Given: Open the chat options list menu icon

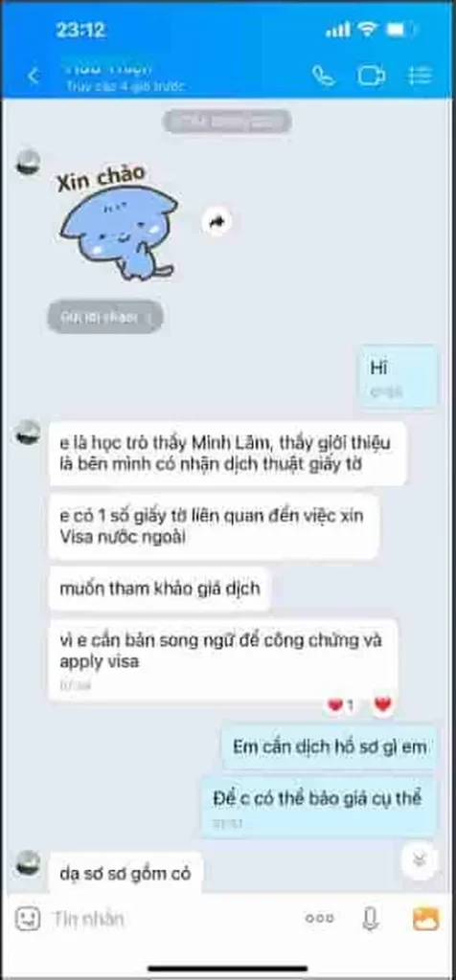Looking at the screenshot, I should [420, 76].
